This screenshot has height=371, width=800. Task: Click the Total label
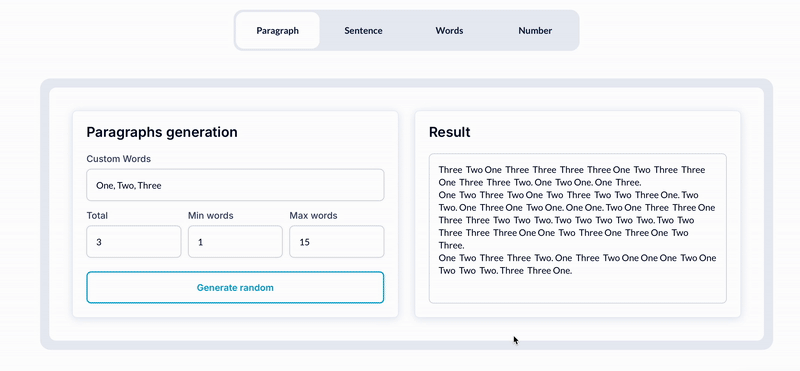(x=97, y=215)
